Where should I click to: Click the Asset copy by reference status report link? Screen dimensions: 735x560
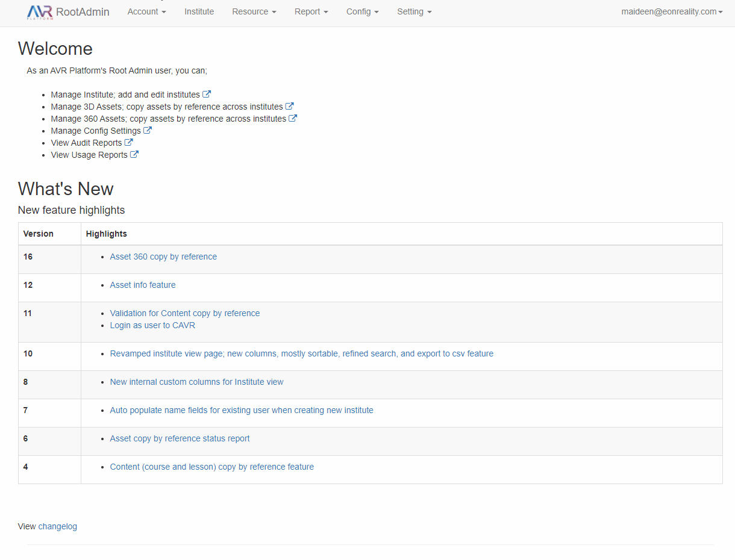pyautogui.click(x=180, y=438)
